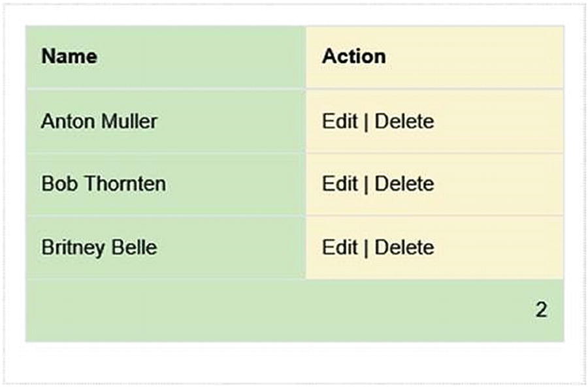Viewport: 588px width, 387px height.
Task: Select the Britney Belle name cell
Action: 99,247
